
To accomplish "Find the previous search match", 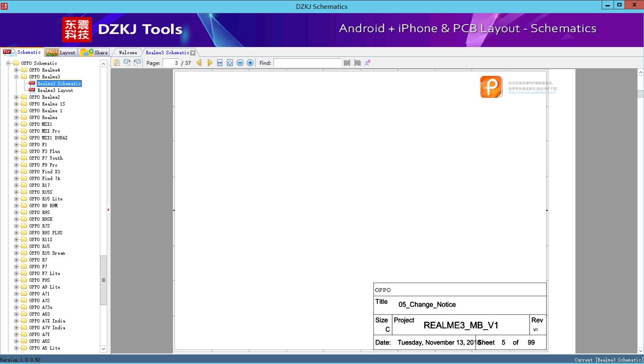I will pos(347,63).
